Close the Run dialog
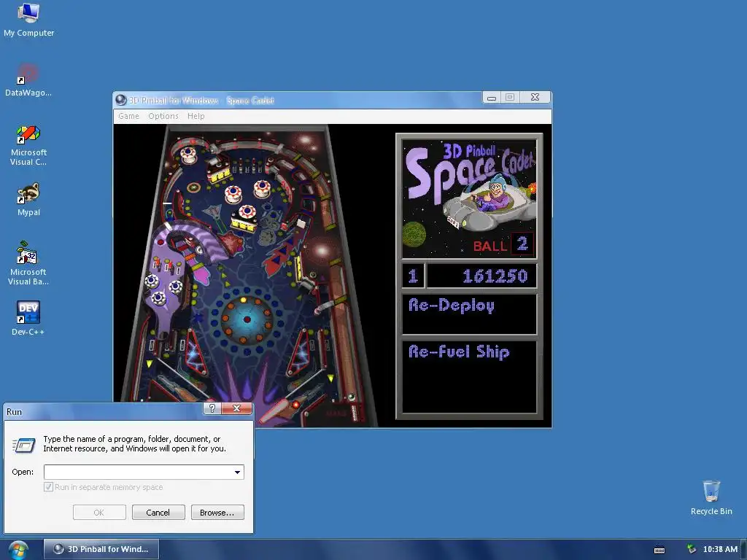 click(237, 408)
